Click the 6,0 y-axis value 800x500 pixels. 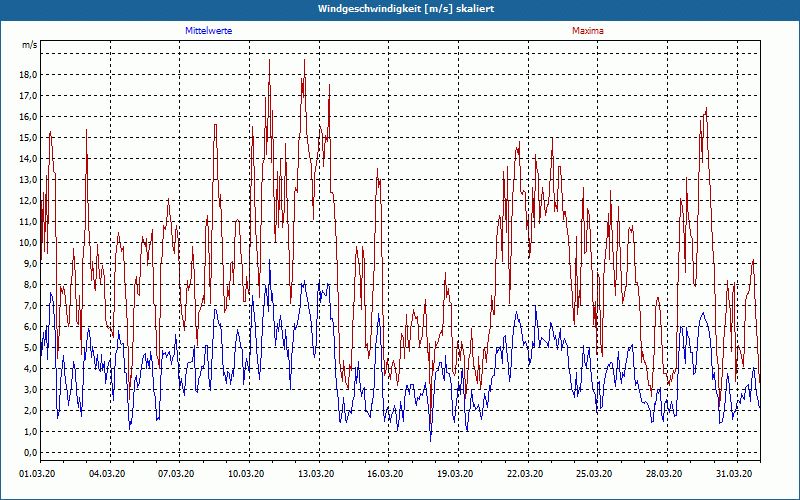coord(31,327)
